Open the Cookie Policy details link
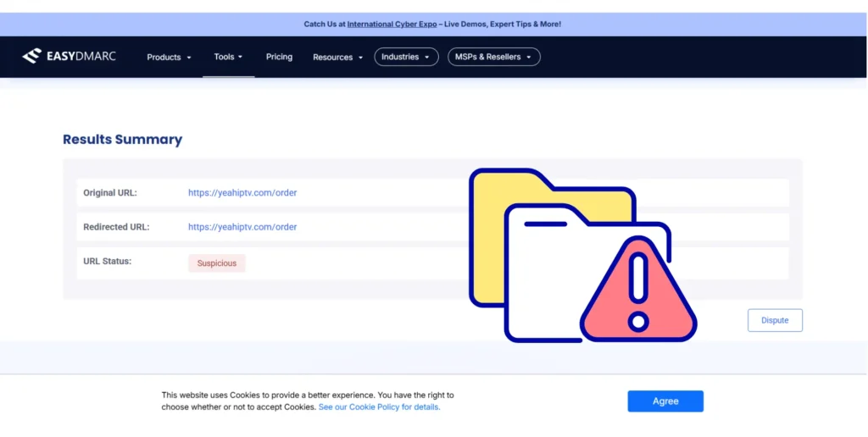Image resolution: width=868 pixels, height=437 pixels. coord(379,407)
